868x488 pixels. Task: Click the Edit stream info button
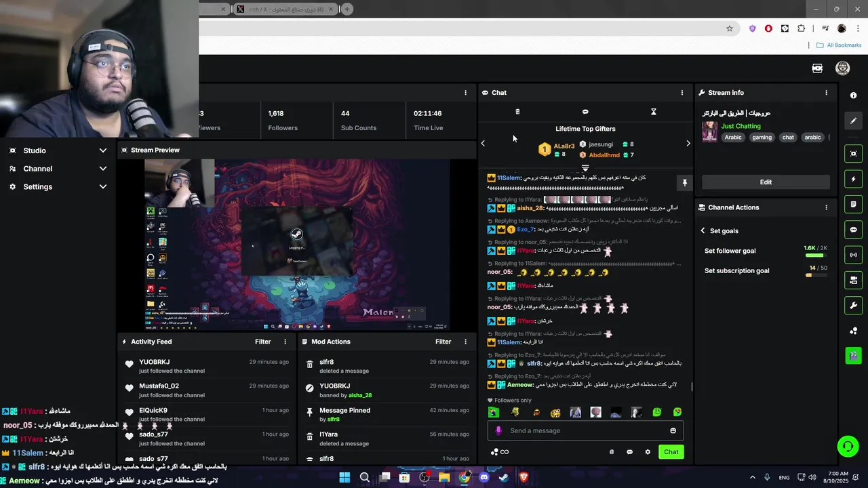pos(766,182)
